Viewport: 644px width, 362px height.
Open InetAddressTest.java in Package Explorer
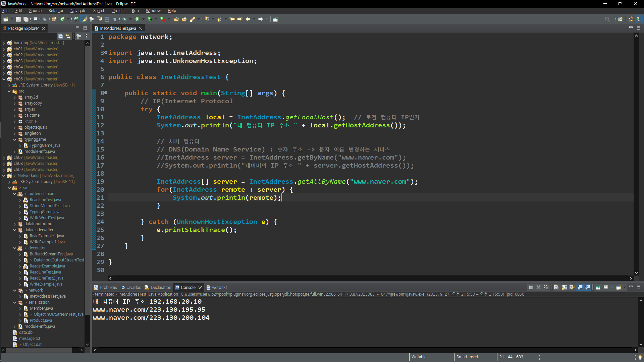click(47, 296)
